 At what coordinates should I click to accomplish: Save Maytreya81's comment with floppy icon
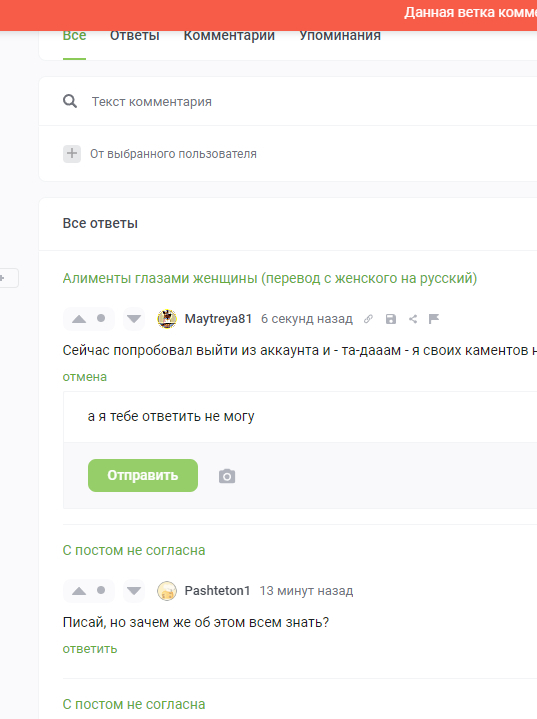point(391,319)
